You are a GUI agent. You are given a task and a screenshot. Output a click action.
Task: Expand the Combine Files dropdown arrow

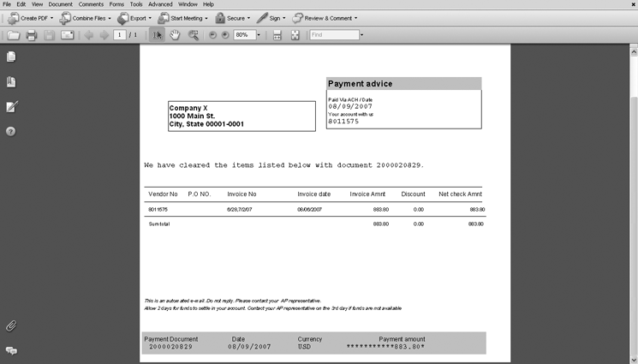tap(110, 18)
